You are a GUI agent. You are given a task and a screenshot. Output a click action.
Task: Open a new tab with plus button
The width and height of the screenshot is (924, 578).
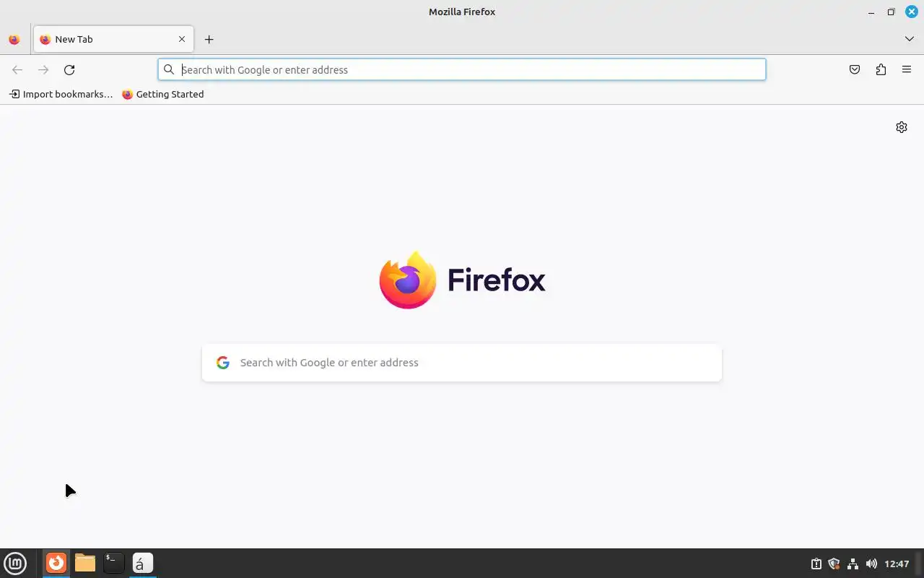[x=209, y=40]
